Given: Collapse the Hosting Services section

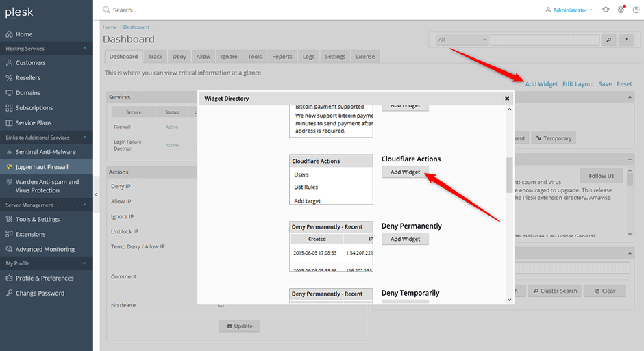Looking at the screenshot, I should tap(84, 49).
